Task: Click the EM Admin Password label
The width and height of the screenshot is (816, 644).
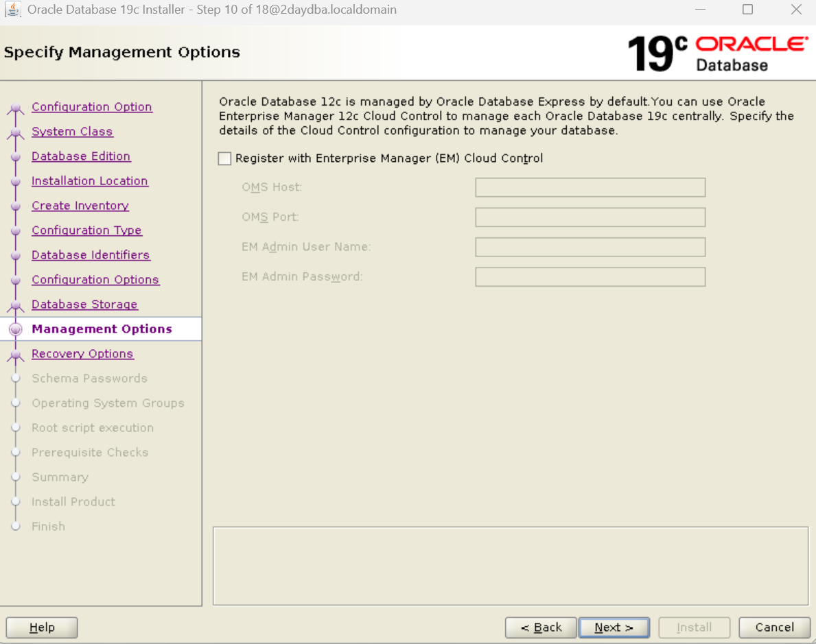Action: [302, 276]
